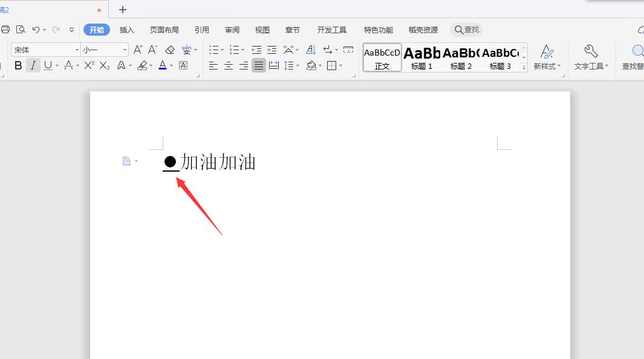This screenshot has width=644, height=359.
Task: Apply the 标题 1 style
Action: coord(421,56)
